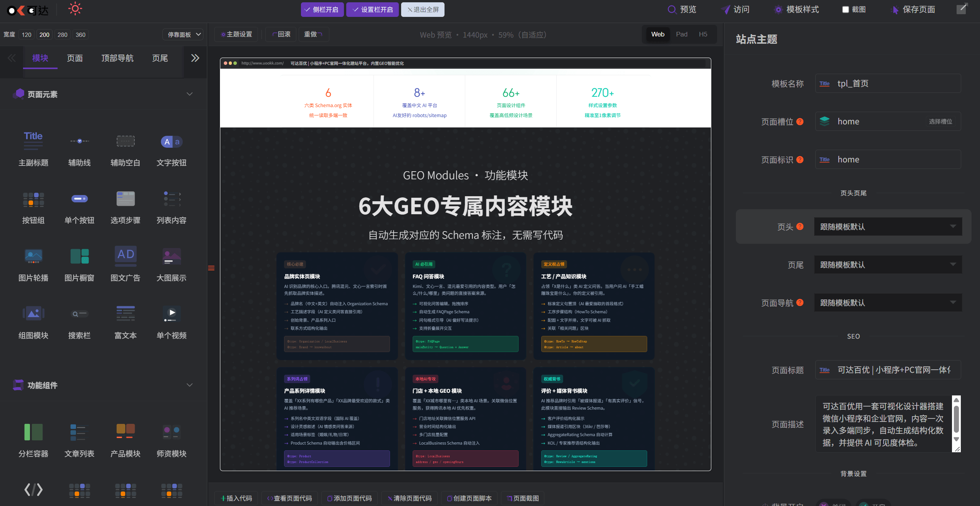Switch to the 顶部导航 tab
Image resolution: width=980 pixels, height=506 pixels.
tap(117, 58)
